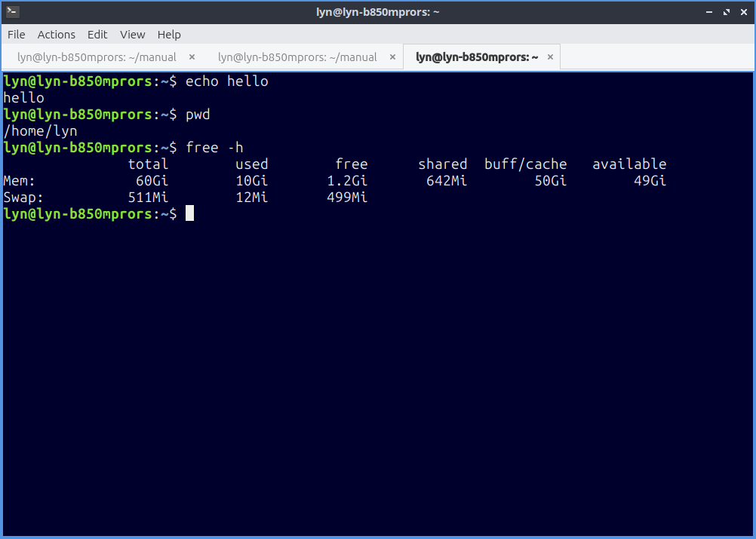Maximize the terminal window
Viewport: 756px width, 539px height.
tap(726, 12)
